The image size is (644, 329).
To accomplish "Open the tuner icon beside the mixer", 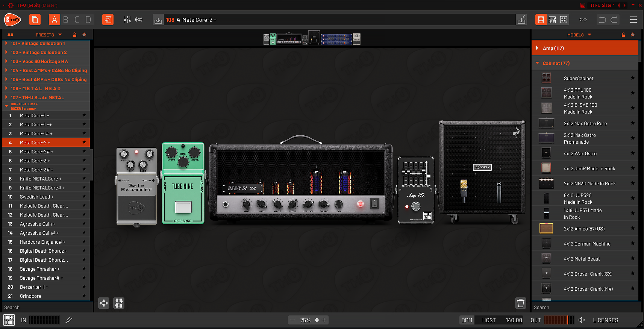I will click(139, 20).
